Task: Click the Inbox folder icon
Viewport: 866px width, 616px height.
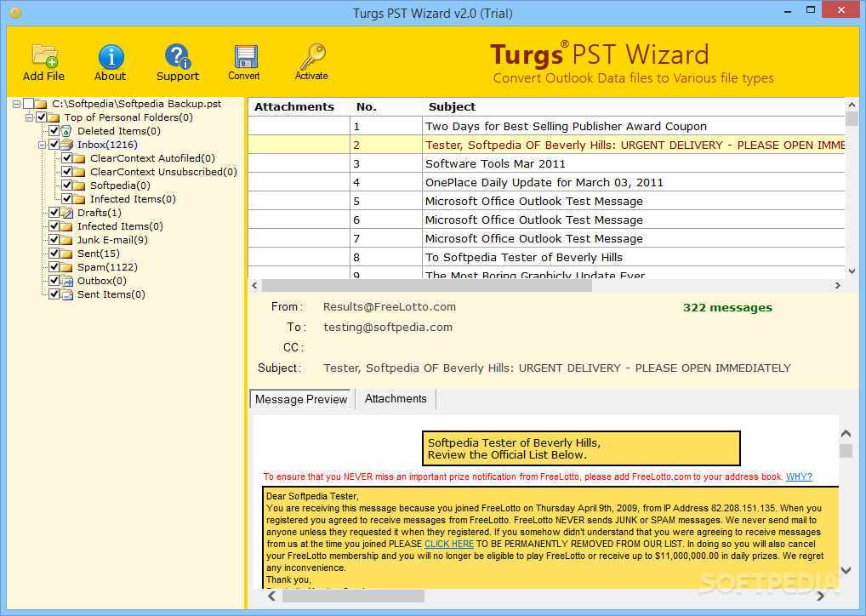Action: pos(66,145)
